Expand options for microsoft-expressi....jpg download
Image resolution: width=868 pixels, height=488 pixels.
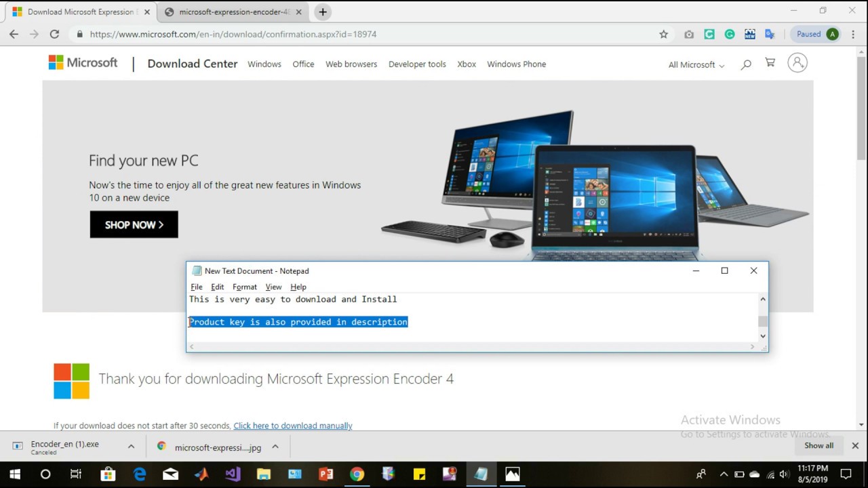(275, 447)
